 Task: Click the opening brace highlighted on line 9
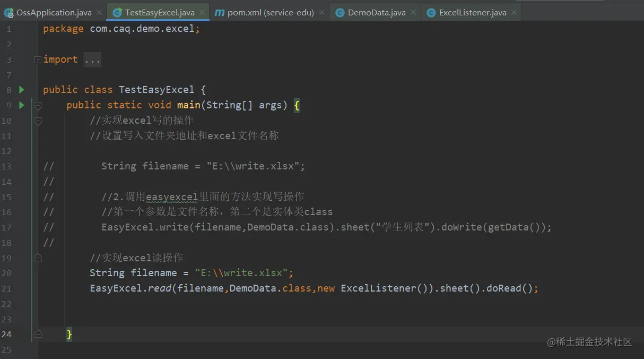(297, 105)
